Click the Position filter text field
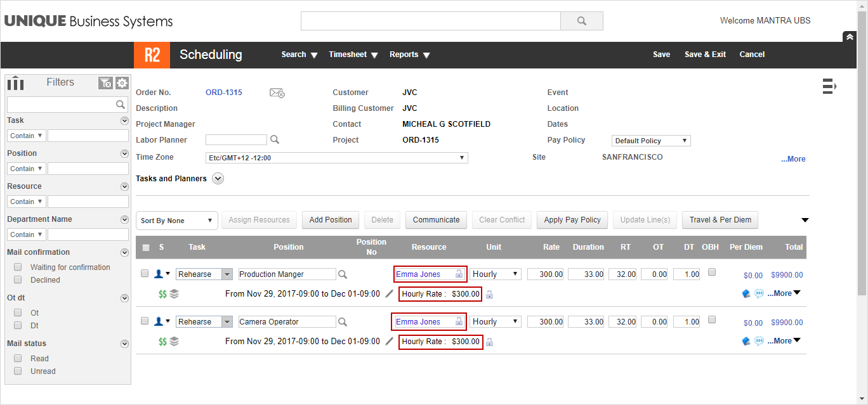Image resolution: width=868 pixels, height=405 pixels. point(88,169)
